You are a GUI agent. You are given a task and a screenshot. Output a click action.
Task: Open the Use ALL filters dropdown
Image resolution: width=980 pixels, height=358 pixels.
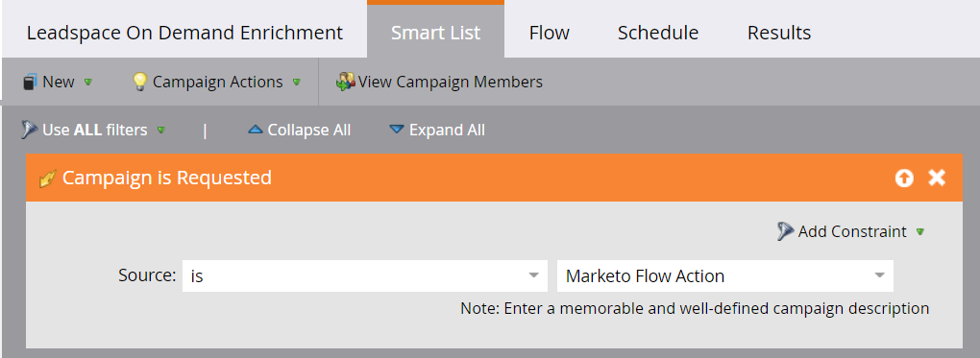[x=94, y=130]
